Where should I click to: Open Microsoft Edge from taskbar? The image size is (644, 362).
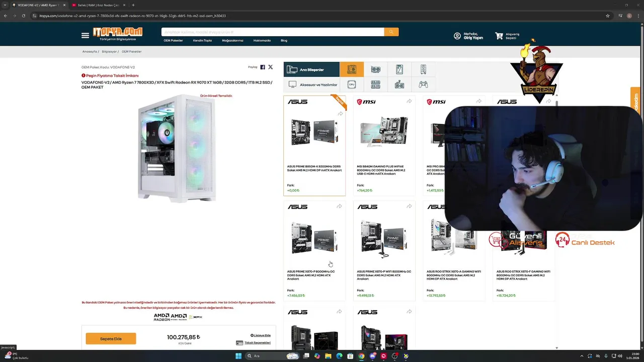(x=339, y=356)
